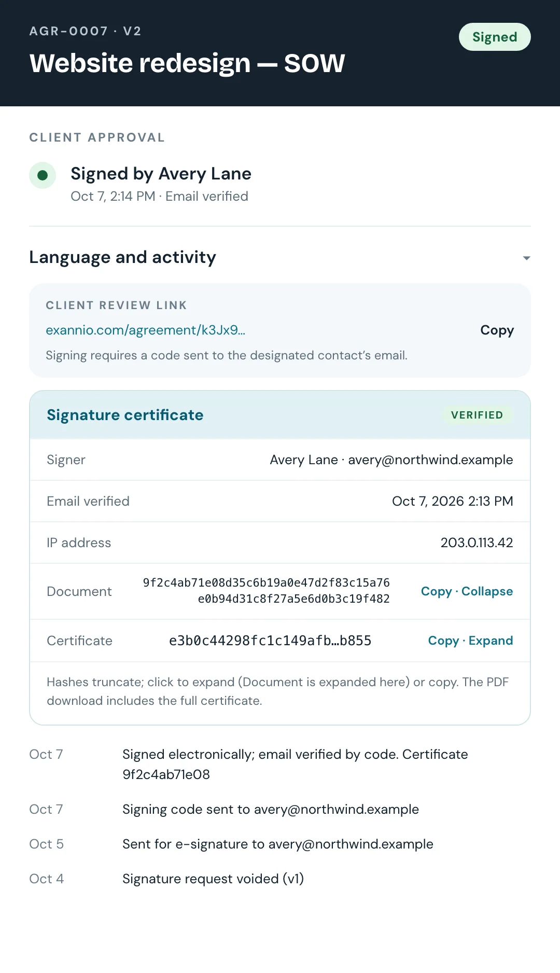Select the AGR-0007 · V2 identifier
This screenshot has width=560, height=973.
click(86, 31)
